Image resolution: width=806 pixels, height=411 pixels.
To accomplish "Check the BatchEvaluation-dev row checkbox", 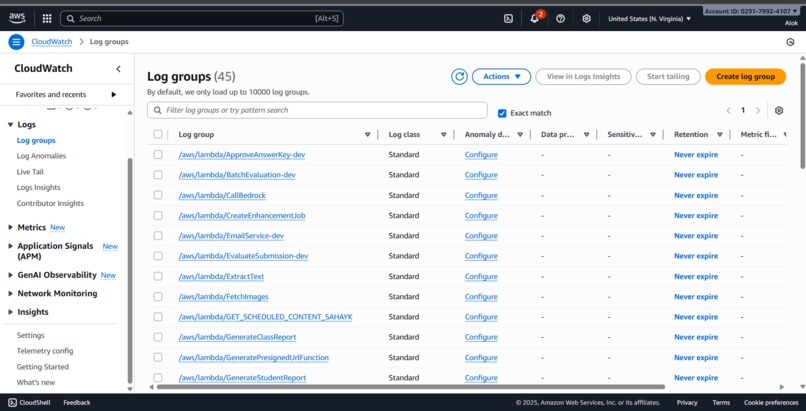I will tap(158, 175).
